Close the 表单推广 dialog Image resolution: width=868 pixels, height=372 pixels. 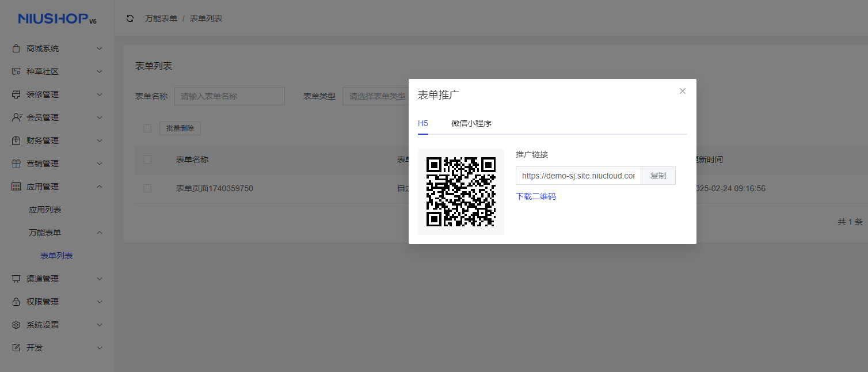683,91
